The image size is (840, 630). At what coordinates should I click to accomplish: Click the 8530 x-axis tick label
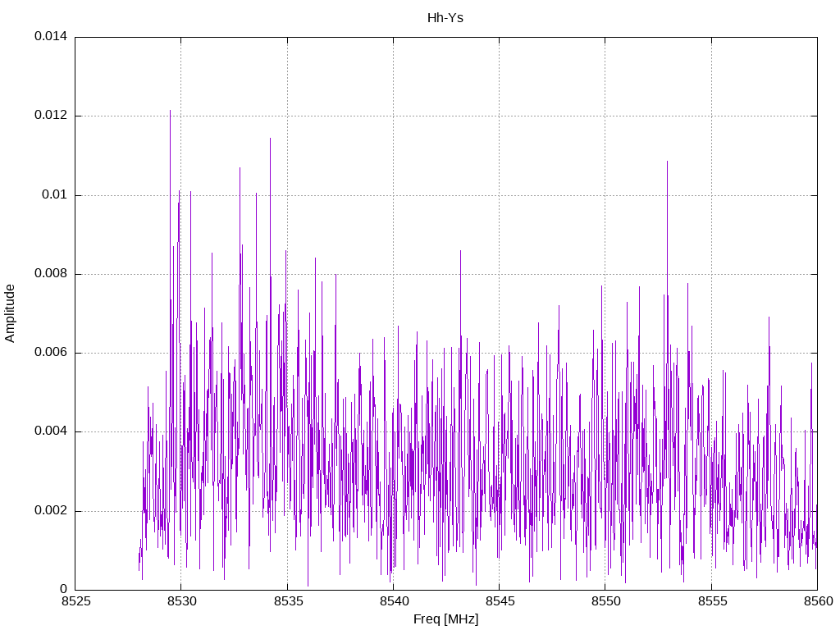(x=180, y=601)
